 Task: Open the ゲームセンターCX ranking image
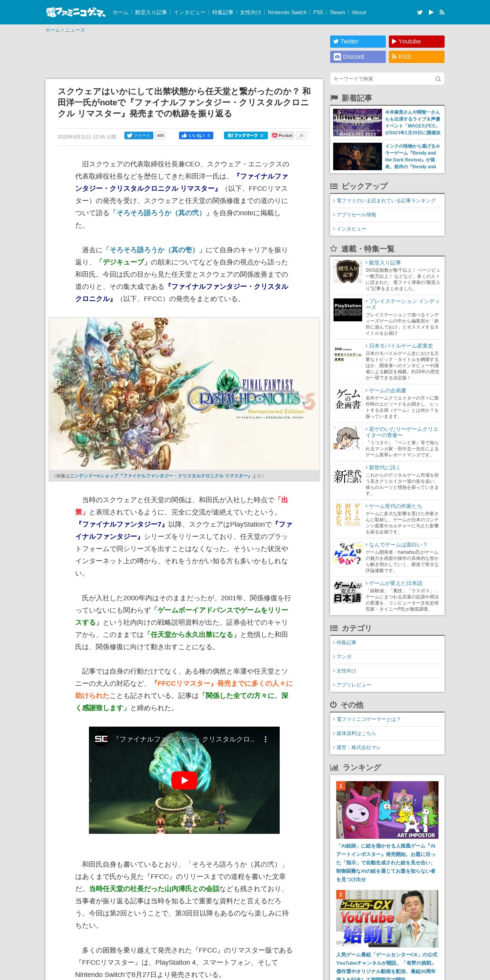coord(387,919)
